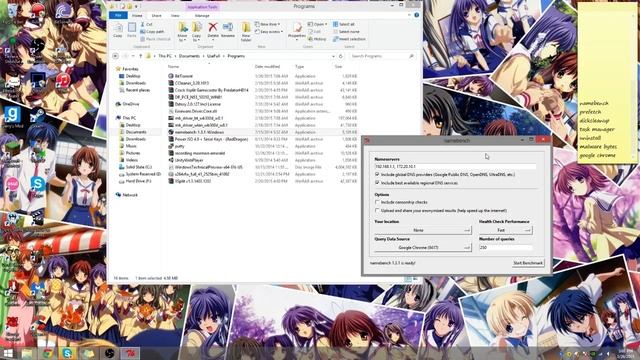Select the putty application file
Screen dimensions: 640x360
tap(262, 146)
